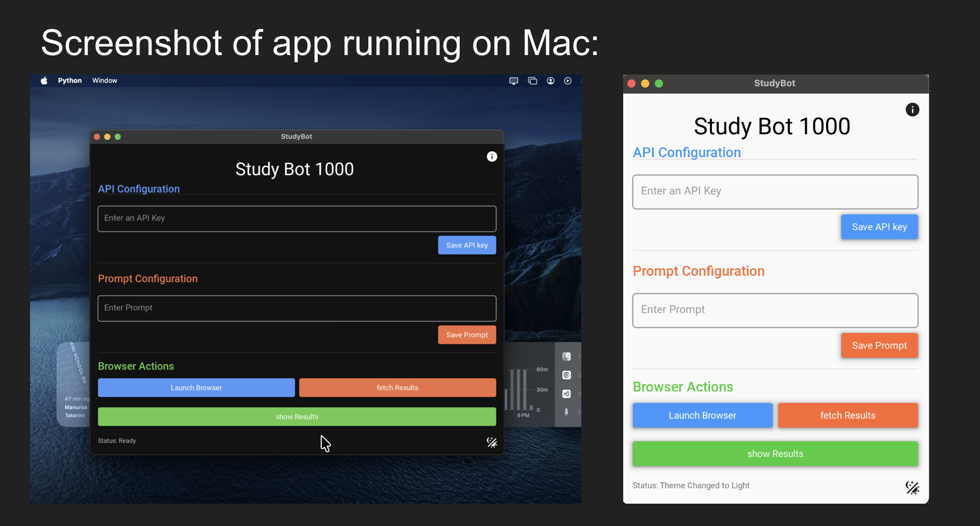Open the info icon in dark StudyBot window

coord(491,157)
